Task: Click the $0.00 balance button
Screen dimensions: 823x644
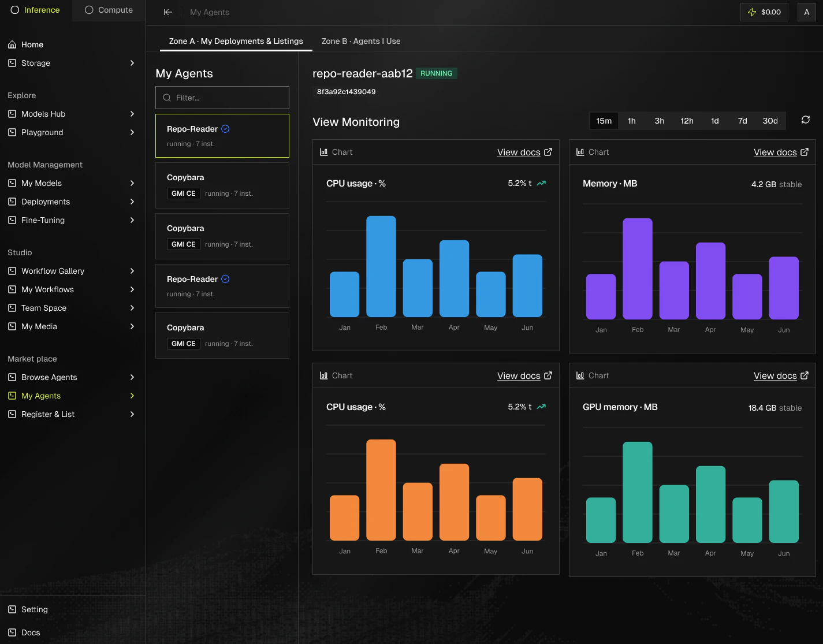Action: [x=764, y=12]
